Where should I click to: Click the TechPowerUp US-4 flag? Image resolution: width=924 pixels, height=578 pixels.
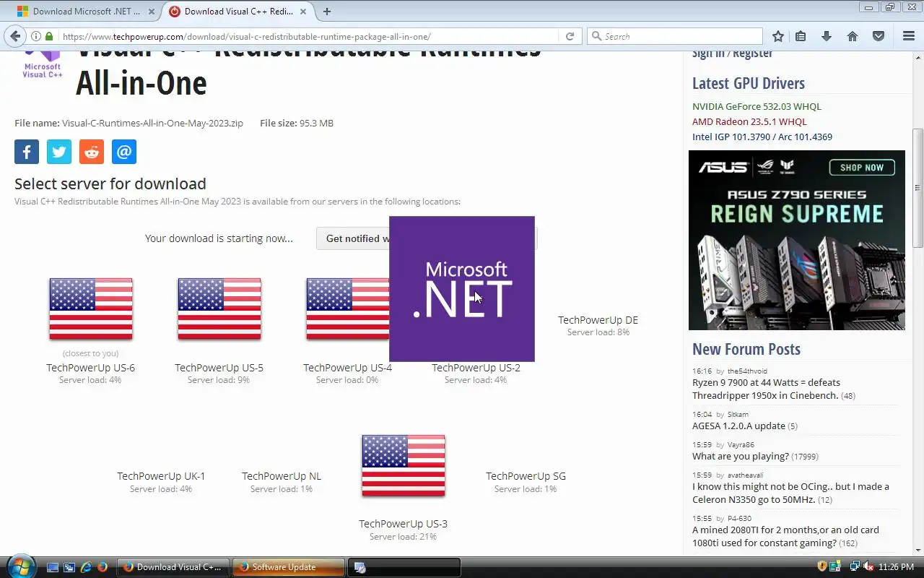point(347,309)
